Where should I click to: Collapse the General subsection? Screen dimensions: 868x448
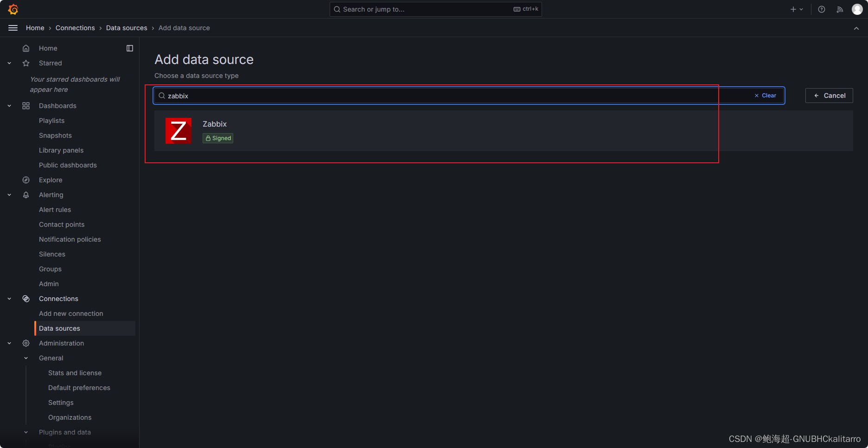26,358
